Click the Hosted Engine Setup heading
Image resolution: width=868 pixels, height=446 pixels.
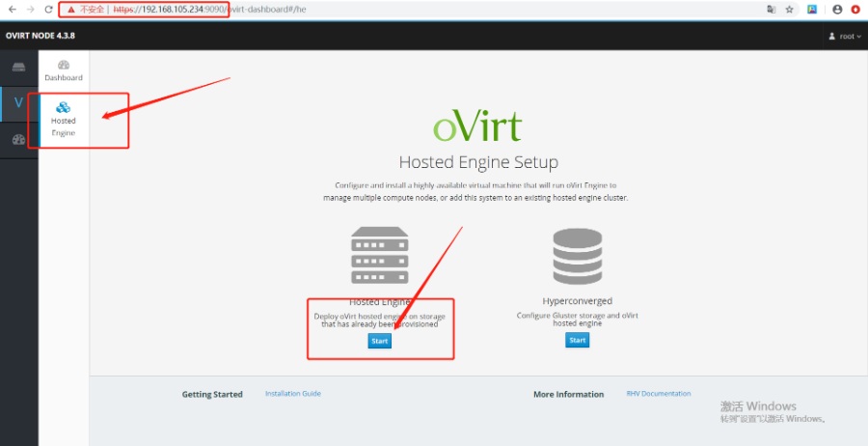click(x=478, y=162)
